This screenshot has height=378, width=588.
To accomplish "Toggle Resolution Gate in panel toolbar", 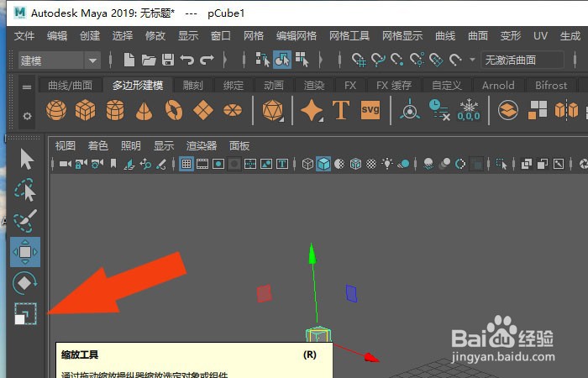I will coord(218,164).
